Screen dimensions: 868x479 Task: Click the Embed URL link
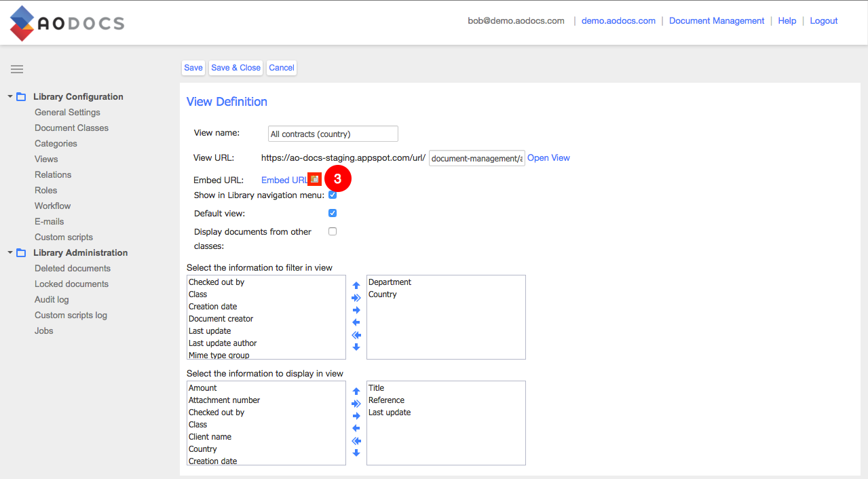click(x=284, y=180)
